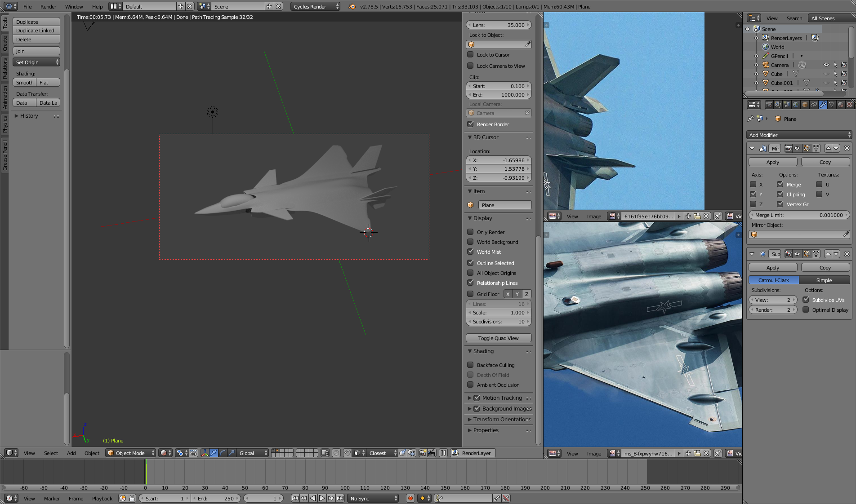
Task: Open the Render properties tab camera icon
Action: (769, 105)
